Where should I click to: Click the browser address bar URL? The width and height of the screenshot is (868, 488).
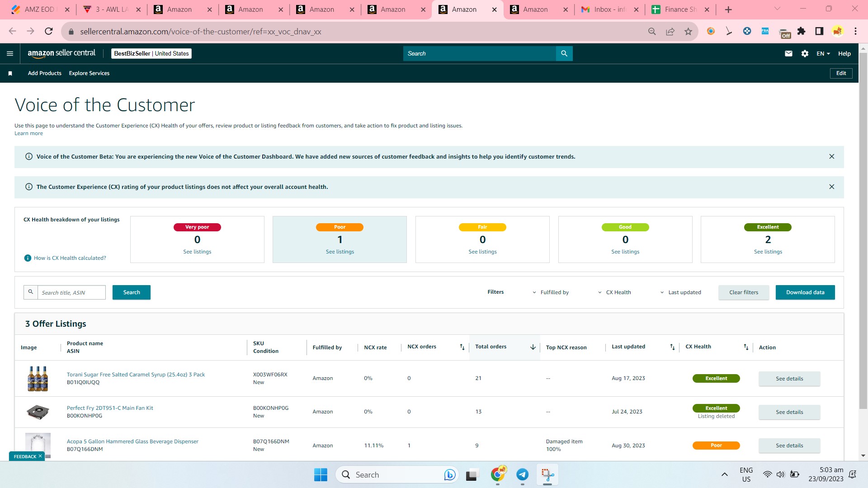(201, 32)
